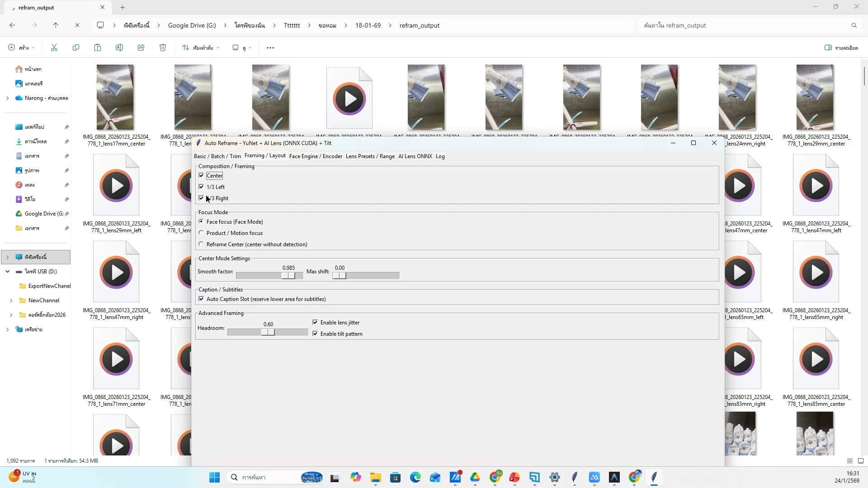Open the more options ellipsis menu

click(x=270, y=47)
